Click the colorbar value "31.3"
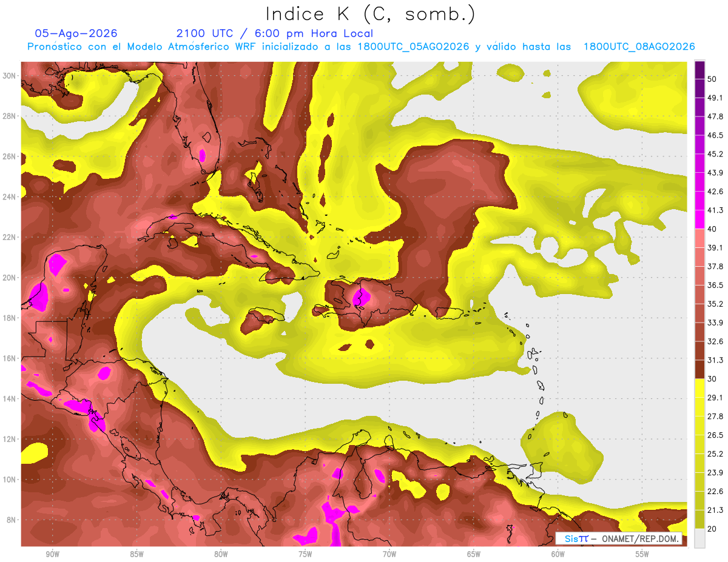728x562 pixels. tap(716, 360)
